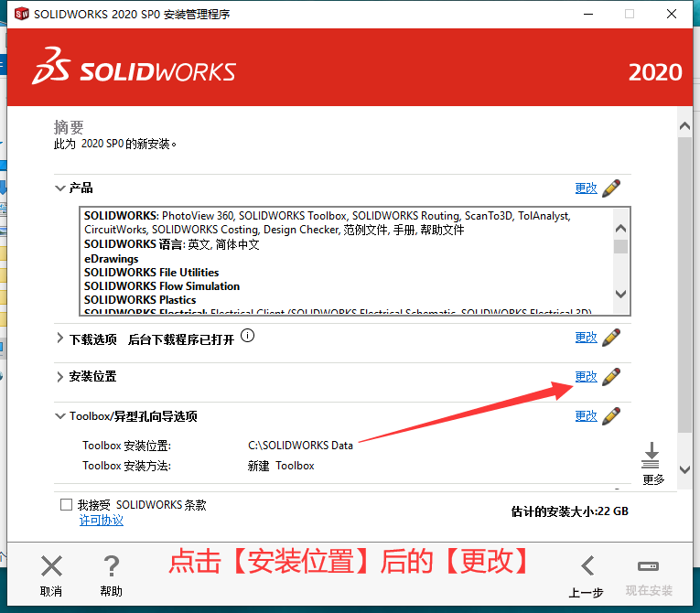
Task: Click pencil icon in 下载选项 row
Action: point(611,337)
